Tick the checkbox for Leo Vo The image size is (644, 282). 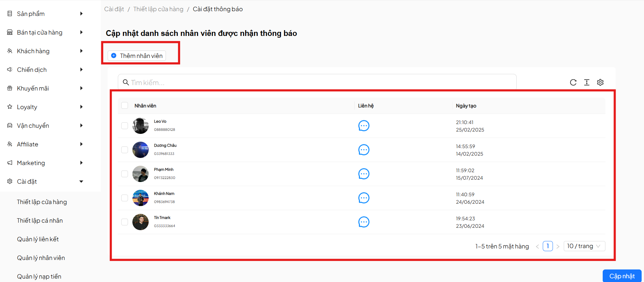point(125,126)
